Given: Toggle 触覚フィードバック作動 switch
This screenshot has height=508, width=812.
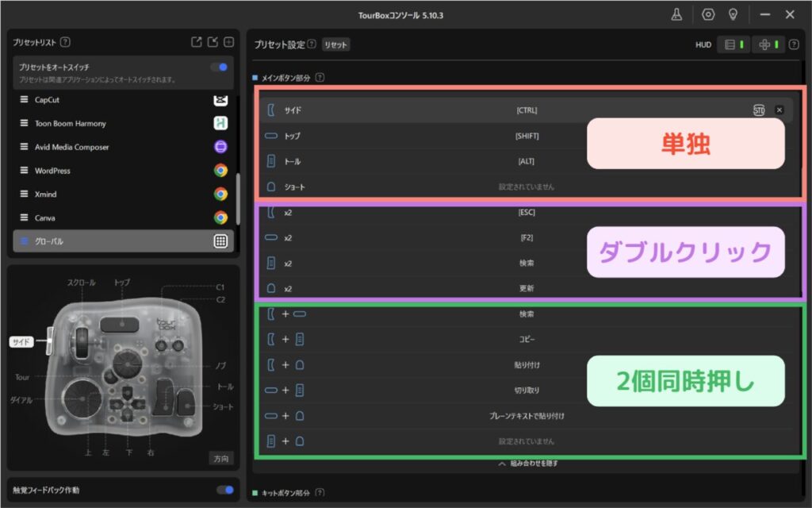Looking at the screenshot, I should click(225, 490).
